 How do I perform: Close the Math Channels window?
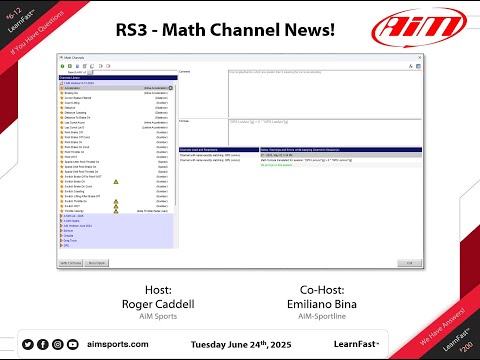click(x=419, y=58)
